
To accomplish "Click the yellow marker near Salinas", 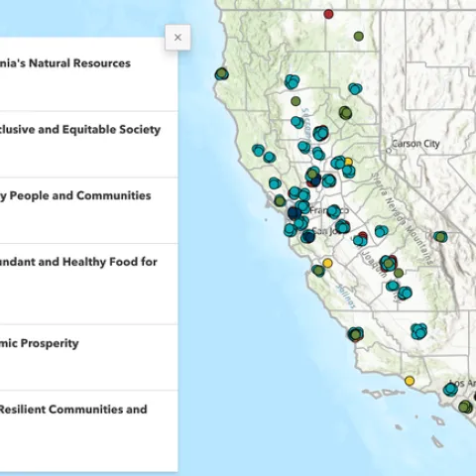I will [327, 263].
